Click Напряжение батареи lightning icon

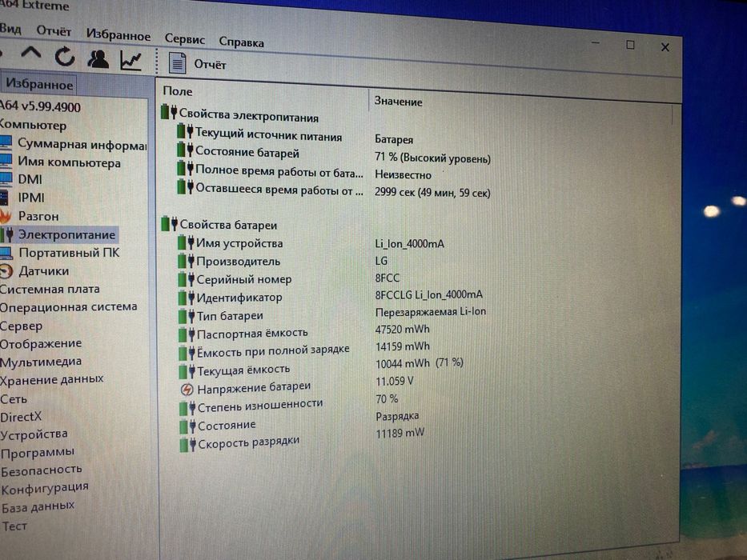pyautogui.click(x=187, y=390)
